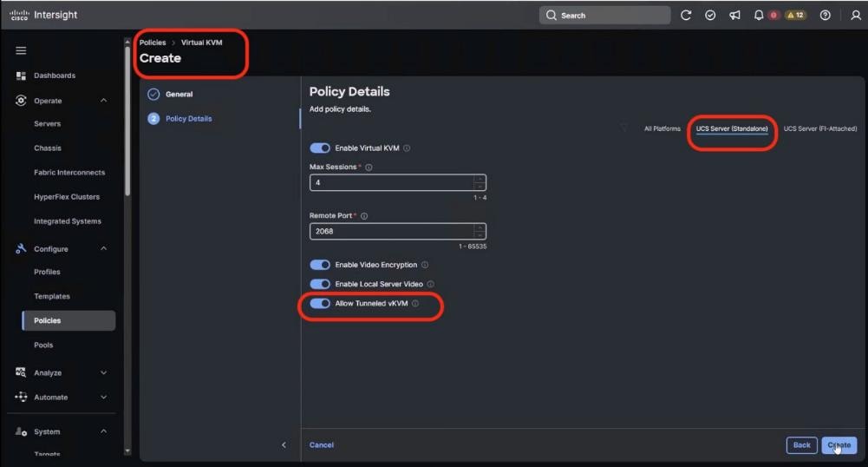The width and height of the screenshot is (868, 467).
Task: Open Pools under Configure
Action: click(x=43, y=345)
